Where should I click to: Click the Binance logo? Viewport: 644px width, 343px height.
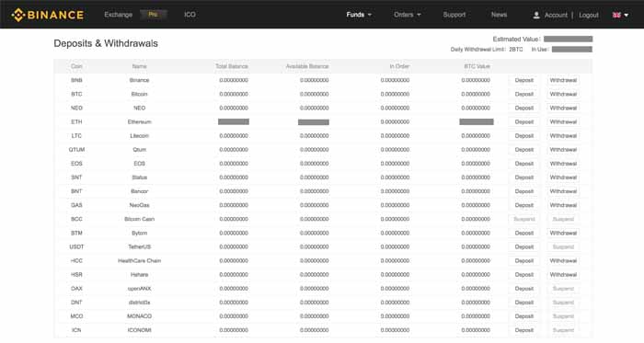pos(48,15)
